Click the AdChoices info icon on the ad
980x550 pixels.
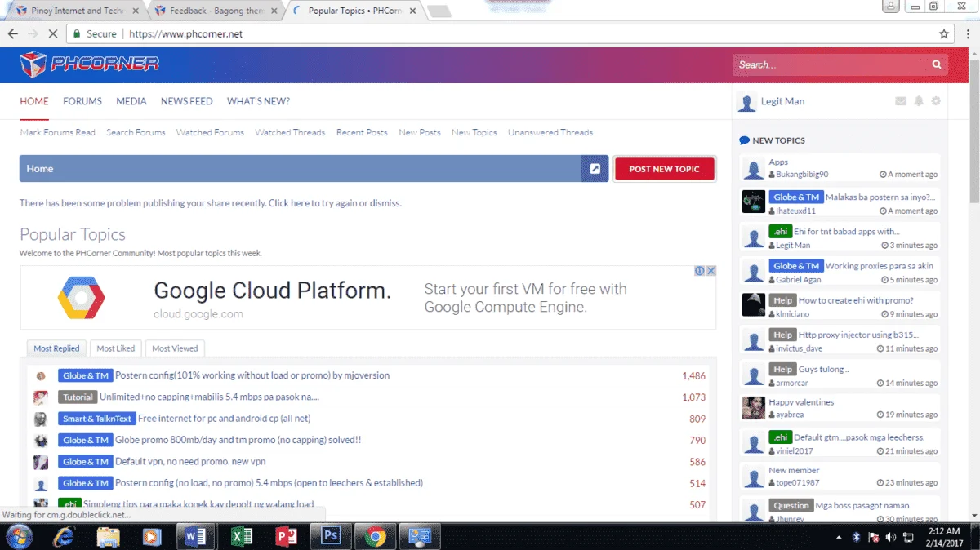pyautogui.click(x=700, y=271)
